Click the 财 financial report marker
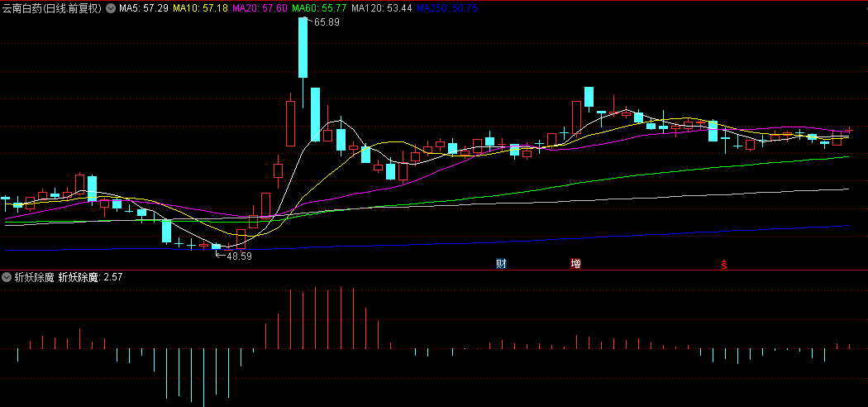Viewport: 868px width, 407px height. pyautogui.click(x=501, y=264)
